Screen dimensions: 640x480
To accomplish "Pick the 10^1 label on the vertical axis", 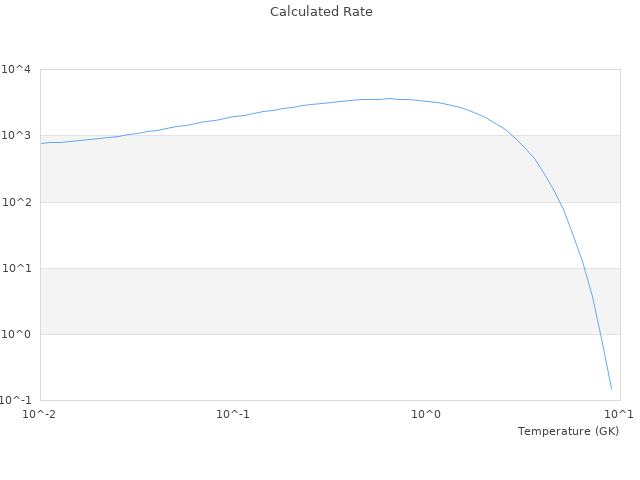I will pos(17,268).
